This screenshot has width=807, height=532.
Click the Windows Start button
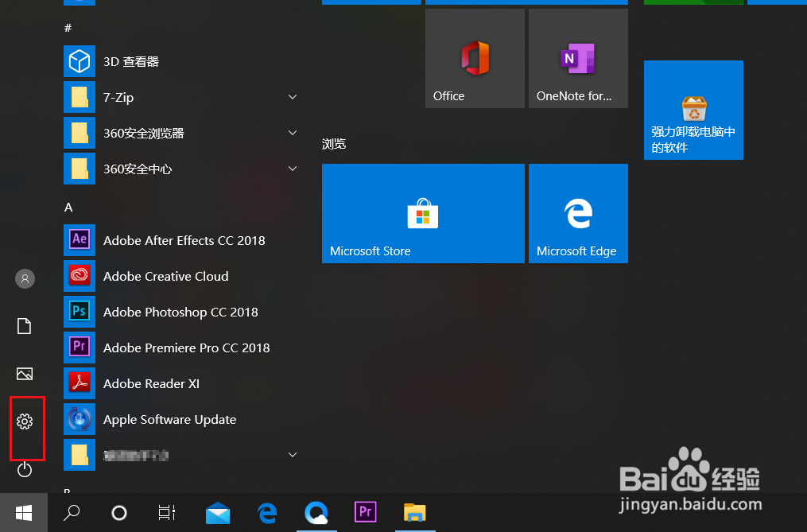click(24, 512)
